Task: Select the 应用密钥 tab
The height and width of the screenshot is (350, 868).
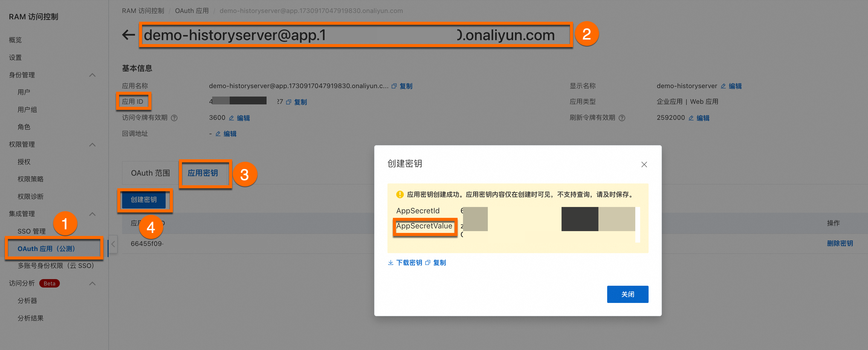Action: (202, 173)
